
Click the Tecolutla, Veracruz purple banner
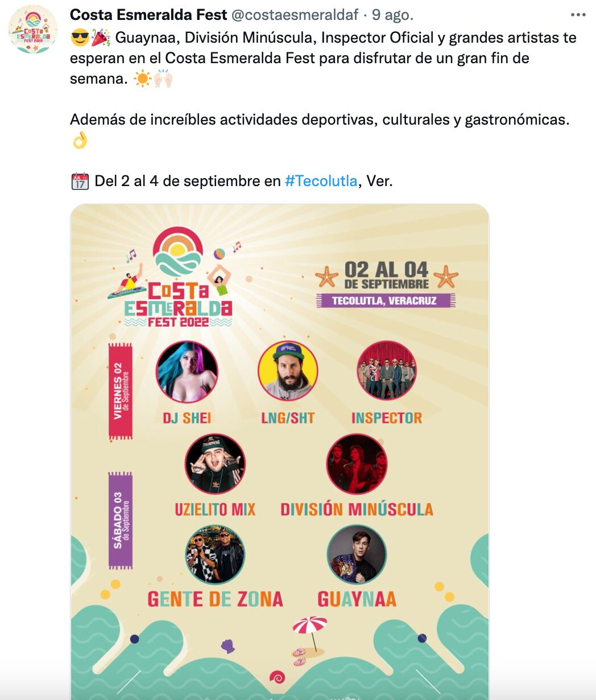[386, 300]
